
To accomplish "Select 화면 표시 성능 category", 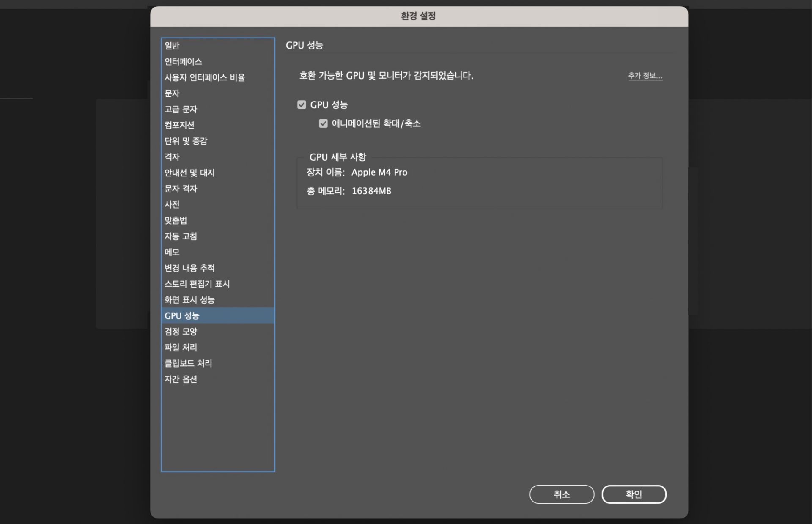I will click(x=189, y=300).
